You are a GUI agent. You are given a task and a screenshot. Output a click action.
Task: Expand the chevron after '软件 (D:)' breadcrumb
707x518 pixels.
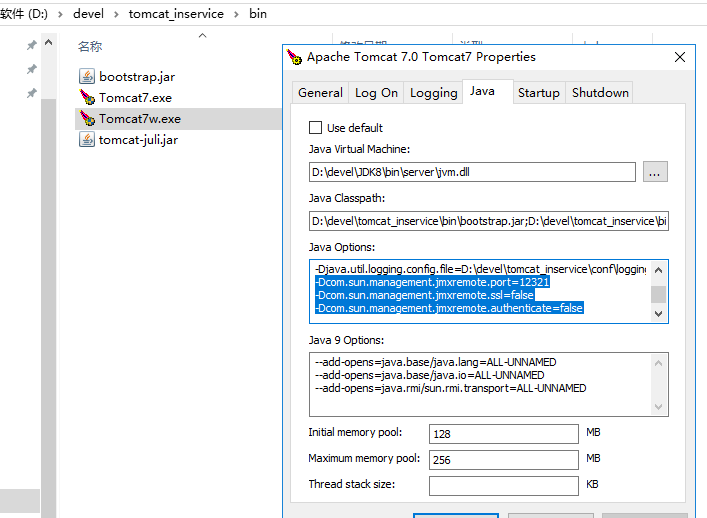tap(60, 14)
